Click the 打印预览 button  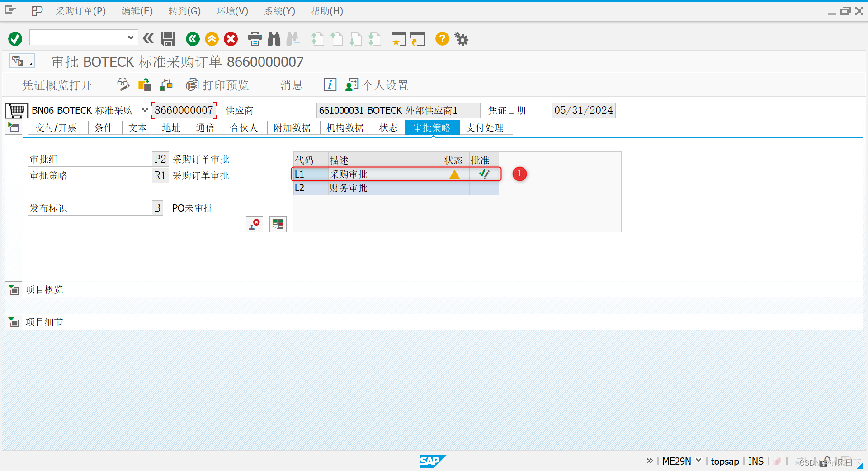(x=218, y=85)
